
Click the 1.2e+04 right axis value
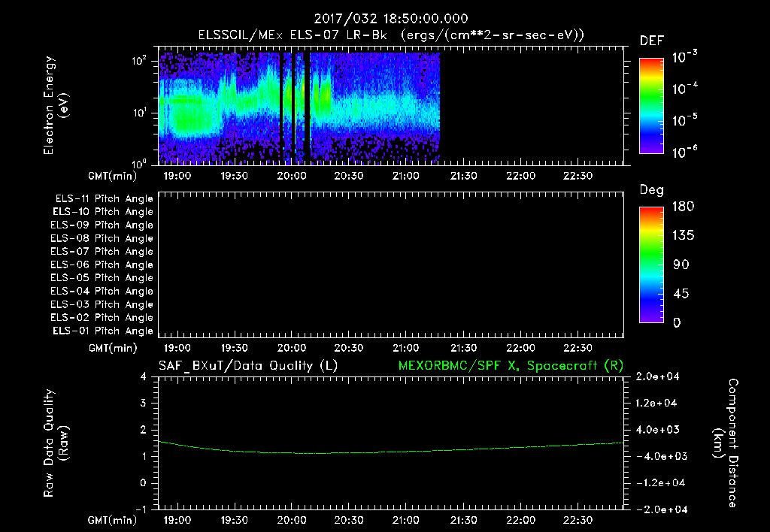[x=657, y=403]
